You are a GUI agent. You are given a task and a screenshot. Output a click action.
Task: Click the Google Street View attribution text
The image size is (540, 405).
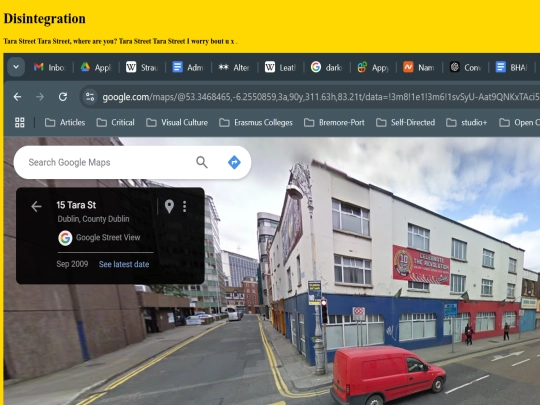coord(108,237)
